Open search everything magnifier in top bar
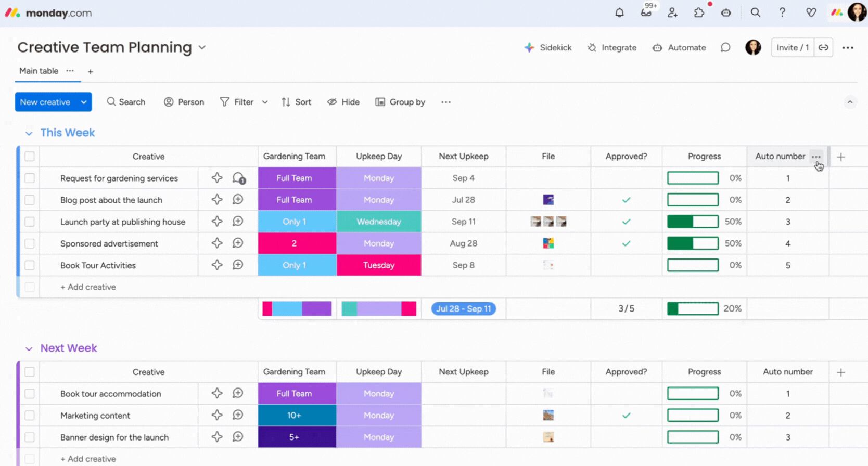Image resolution: width=868 pixels, height=466 pixels. coord(755,13)
